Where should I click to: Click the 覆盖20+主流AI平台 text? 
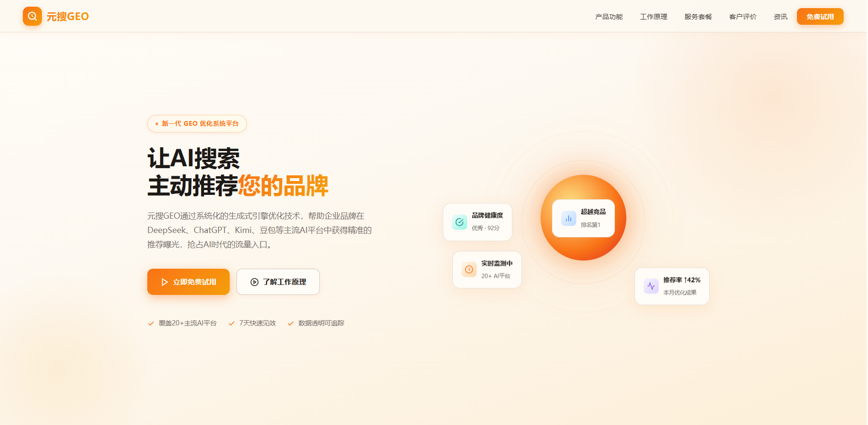(x=187, y=323)
